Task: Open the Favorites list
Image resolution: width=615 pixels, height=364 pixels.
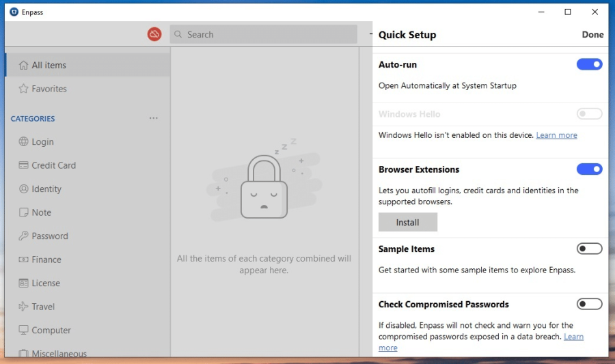Action: [88, 89]
